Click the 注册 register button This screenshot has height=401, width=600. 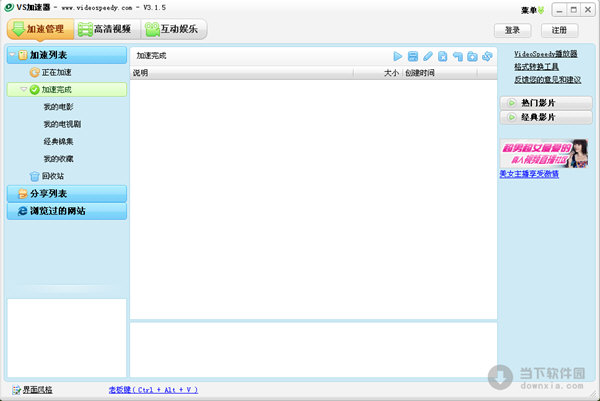pos(558,30)
